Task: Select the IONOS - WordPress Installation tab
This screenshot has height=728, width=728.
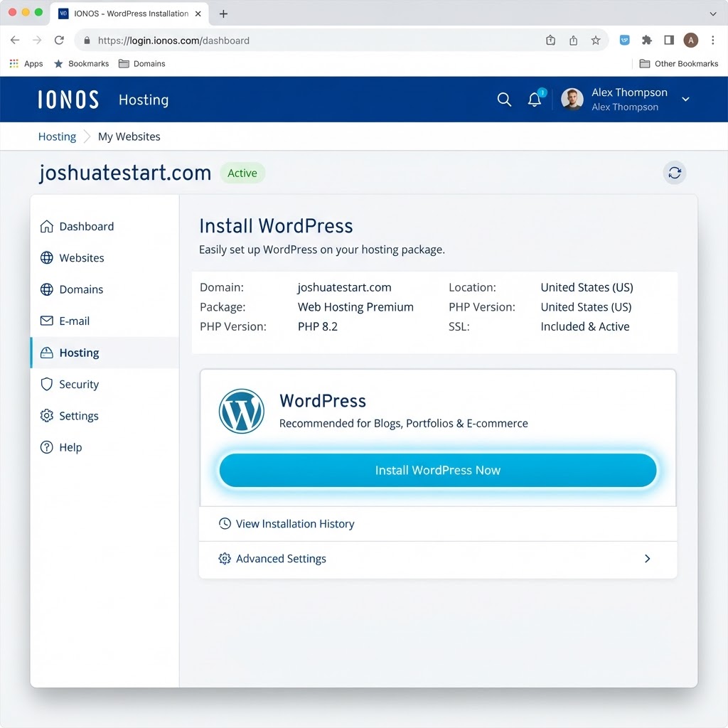Action: [x=130, y=14]
